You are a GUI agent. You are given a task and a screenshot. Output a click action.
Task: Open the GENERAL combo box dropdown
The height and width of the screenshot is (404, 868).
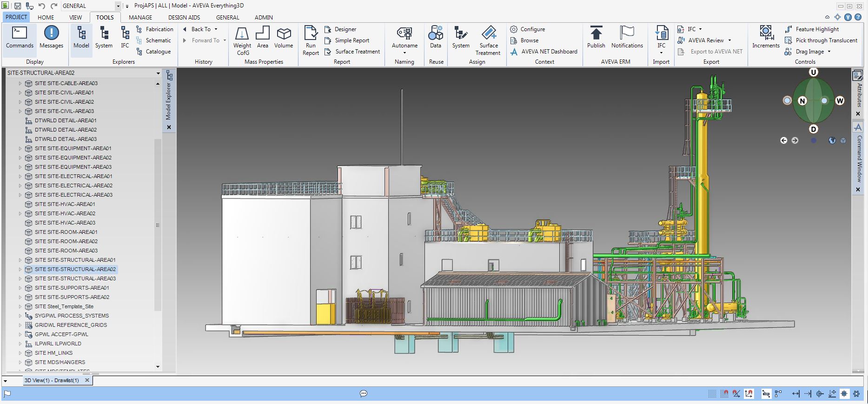pyautogui.click(x=118, y=6)
